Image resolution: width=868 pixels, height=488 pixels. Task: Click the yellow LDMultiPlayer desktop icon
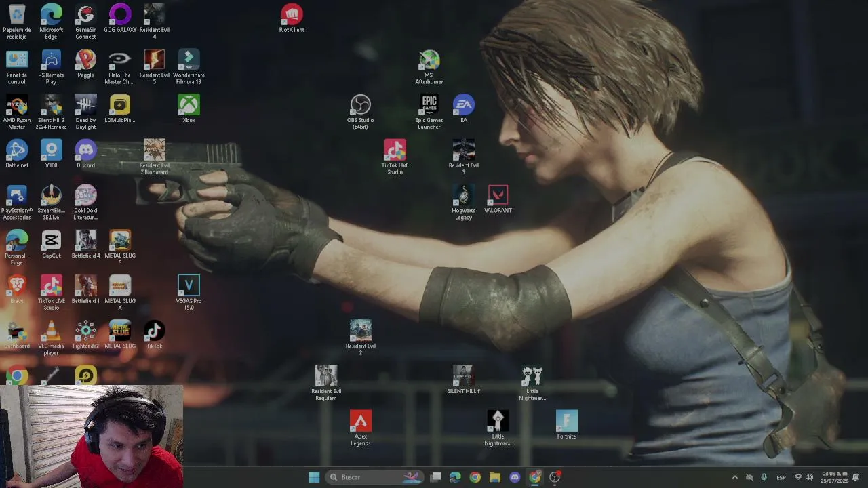[120, 109]
